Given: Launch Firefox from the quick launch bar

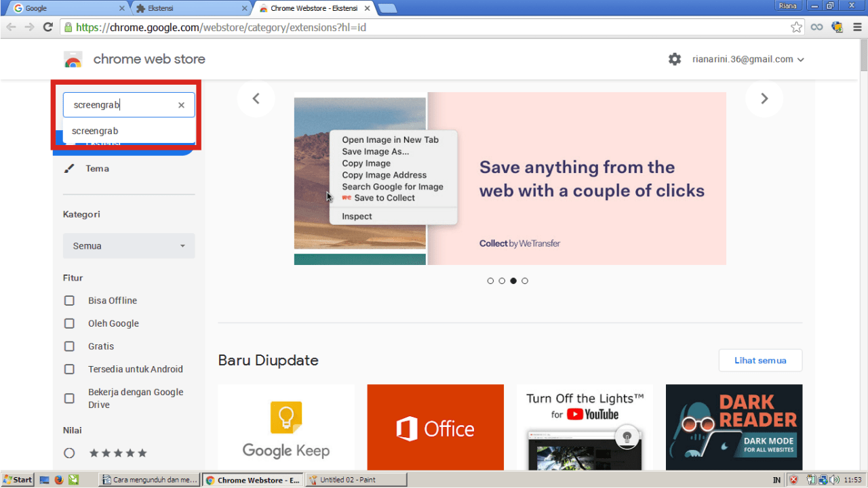Looking at the screenshot, I should click(x=59, y=480).
